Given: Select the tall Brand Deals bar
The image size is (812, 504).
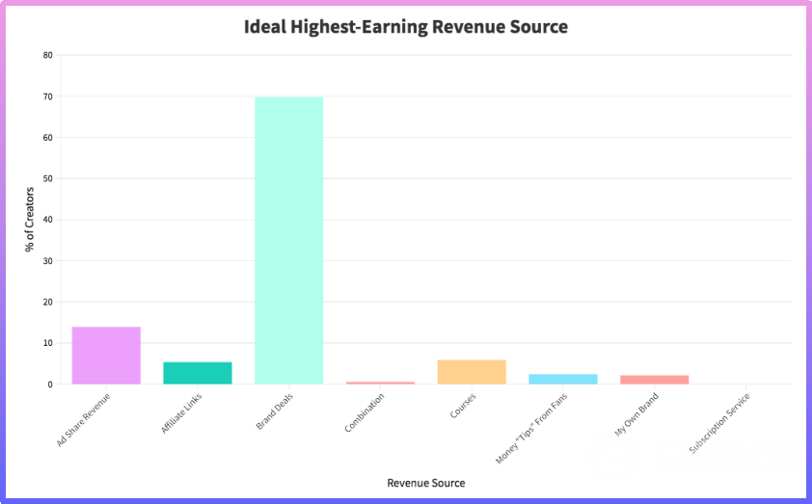Looking at the screenshot, I should (288, 240).
